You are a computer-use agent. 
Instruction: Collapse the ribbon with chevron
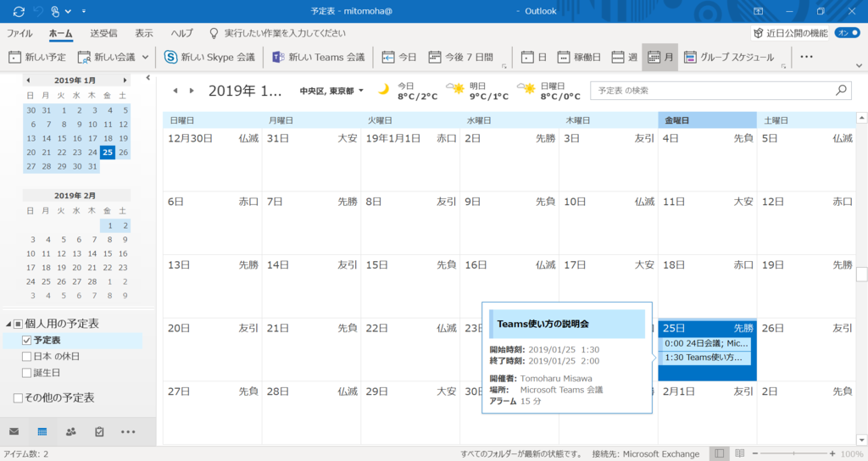859,65
